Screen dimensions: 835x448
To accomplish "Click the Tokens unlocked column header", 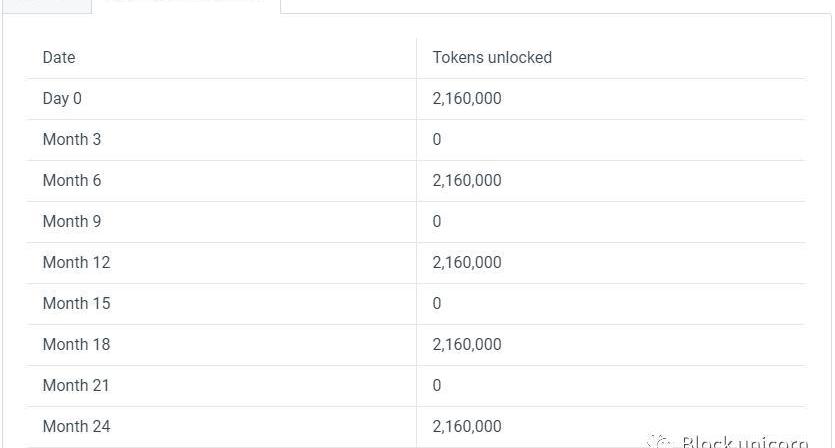I will tap(492, 58).
